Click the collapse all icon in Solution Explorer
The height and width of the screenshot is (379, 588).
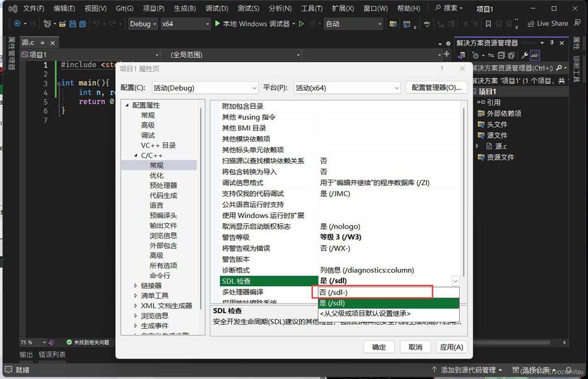pos(501,55)
